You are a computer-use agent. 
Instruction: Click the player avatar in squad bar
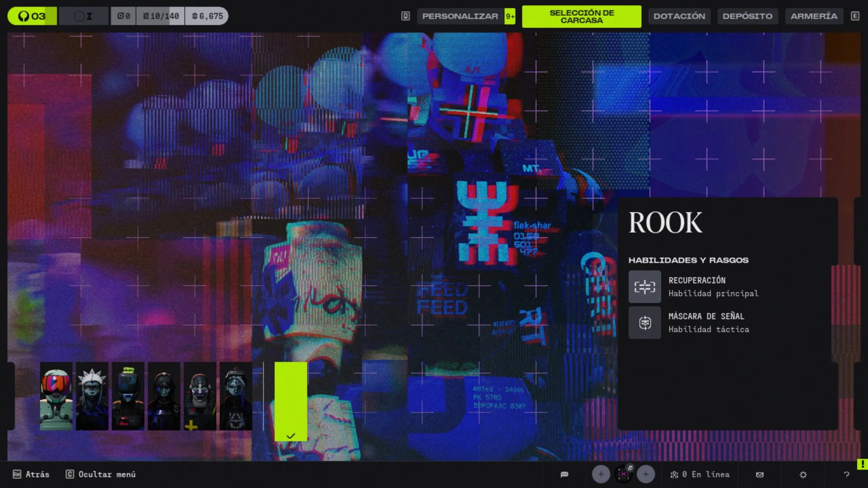pyautogui.click(x=623, y=474)
